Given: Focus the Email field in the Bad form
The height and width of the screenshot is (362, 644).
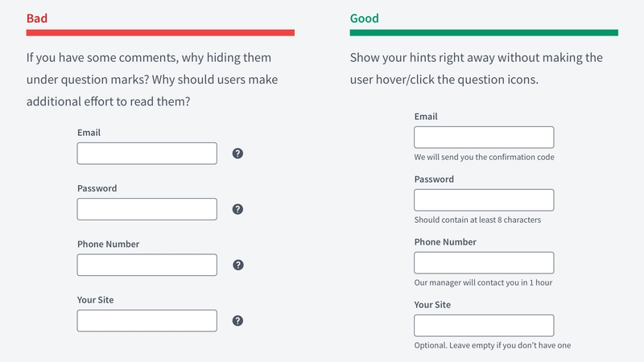Looking at the screenshot, I should (x=147, y=154).
